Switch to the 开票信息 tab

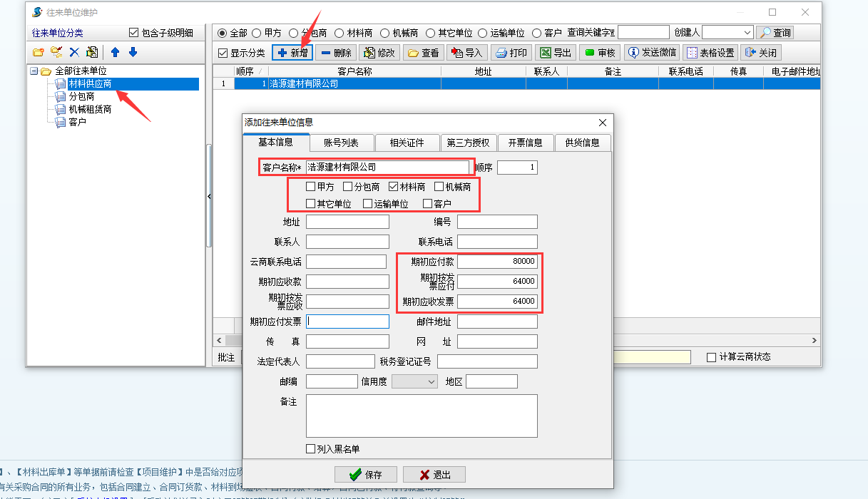pos(525,143)
